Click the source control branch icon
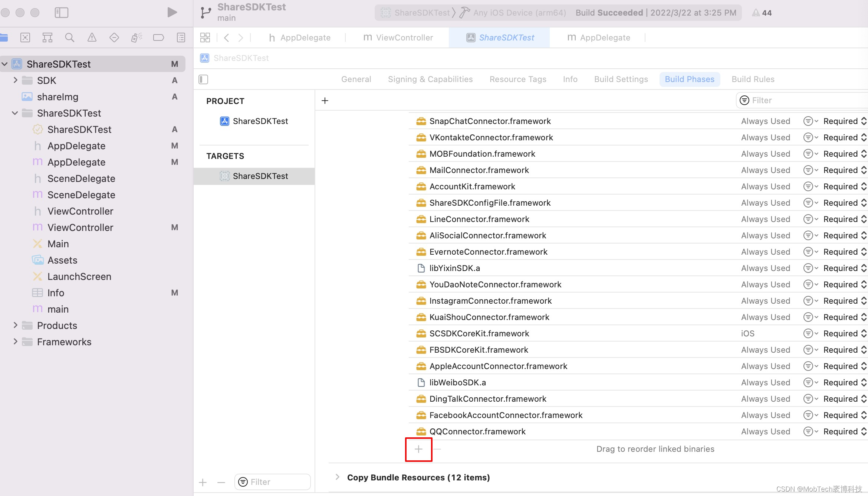The width and height of the screenshot is (868, 496). click(x=204, y=12)
